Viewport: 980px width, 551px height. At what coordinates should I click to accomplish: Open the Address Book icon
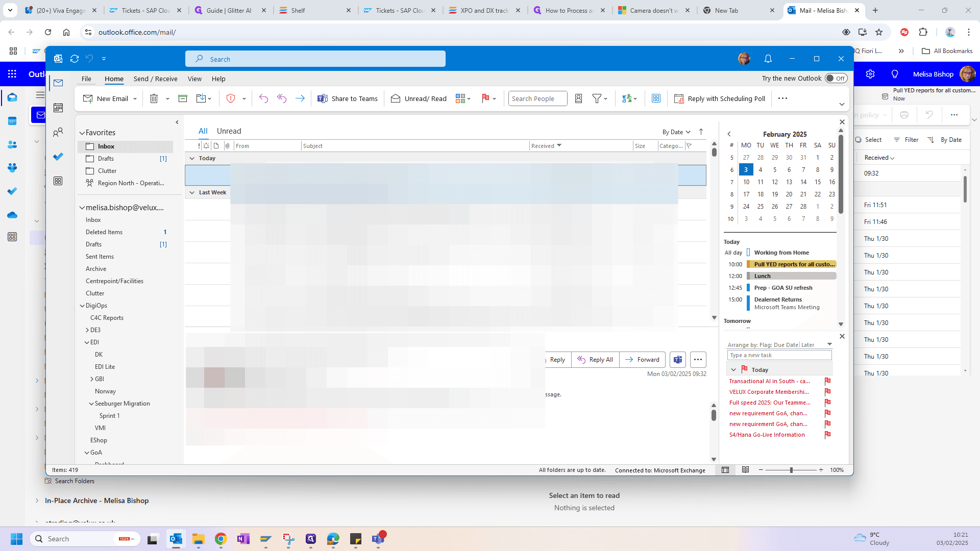pos(579,98)
